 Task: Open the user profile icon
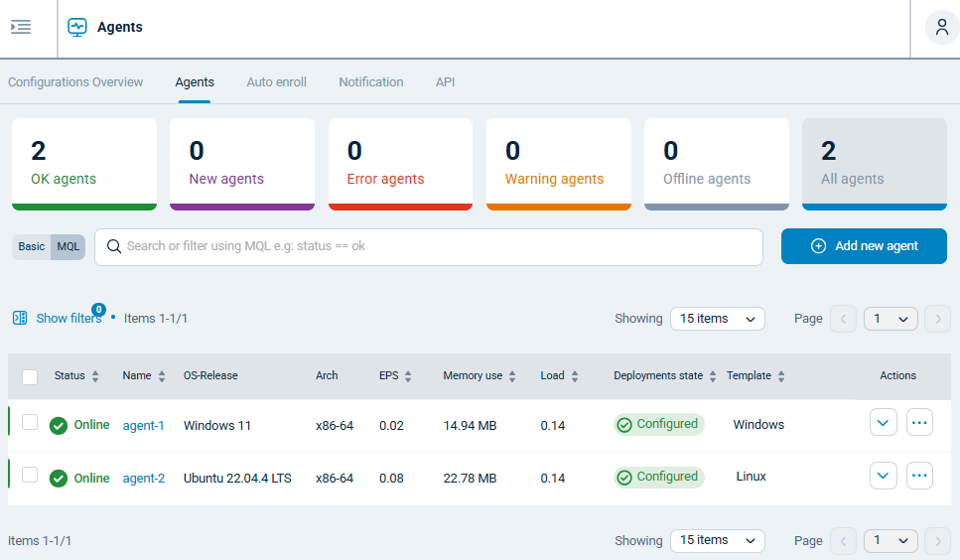coord(941,27)
